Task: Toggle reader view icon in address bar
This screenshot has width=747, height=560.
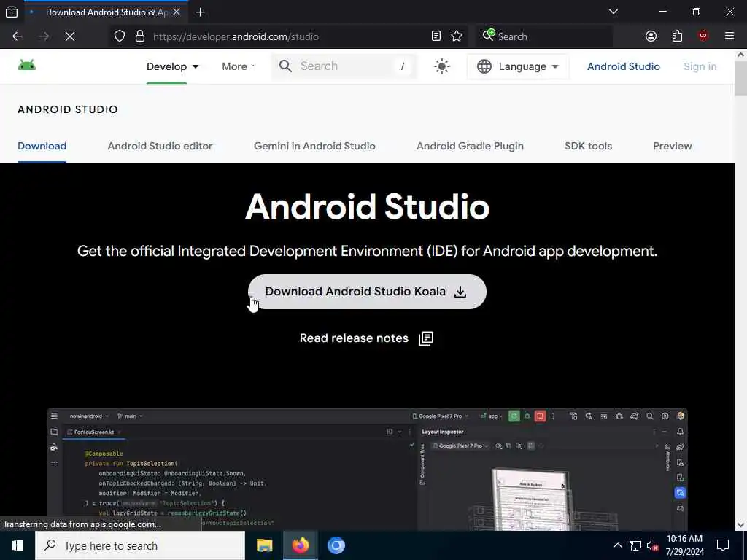Action: pos(436,36)
